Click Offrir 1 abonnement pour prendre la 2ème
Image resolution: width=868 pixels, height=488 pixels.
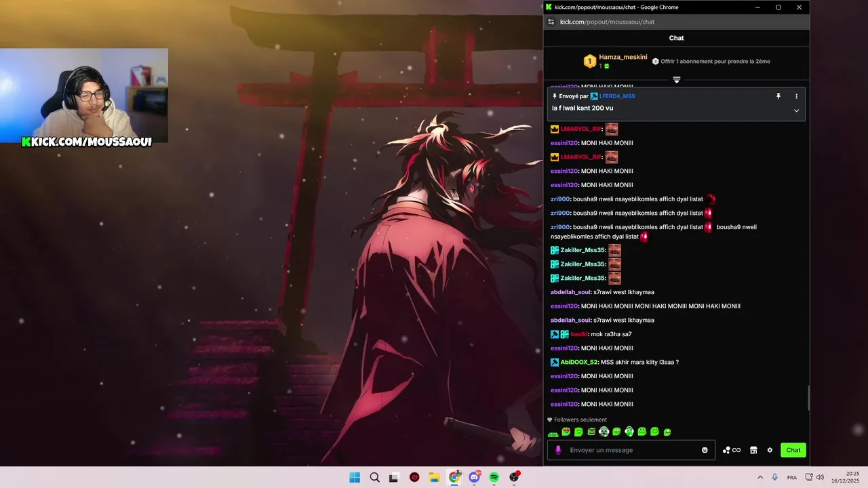[715, 61]
